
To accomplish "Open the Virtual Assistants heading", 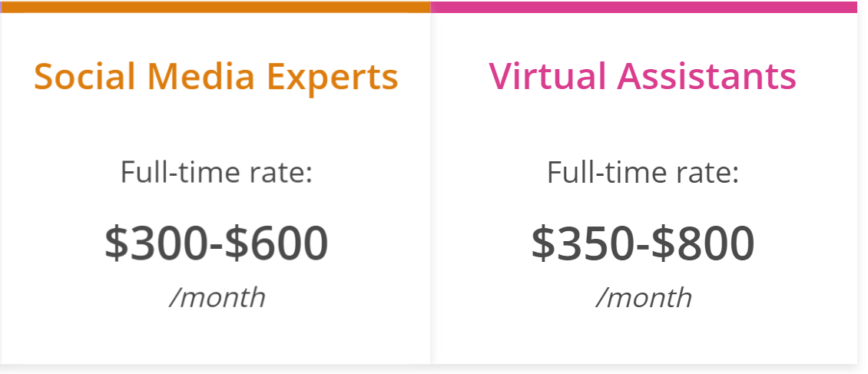I will 642,75.
